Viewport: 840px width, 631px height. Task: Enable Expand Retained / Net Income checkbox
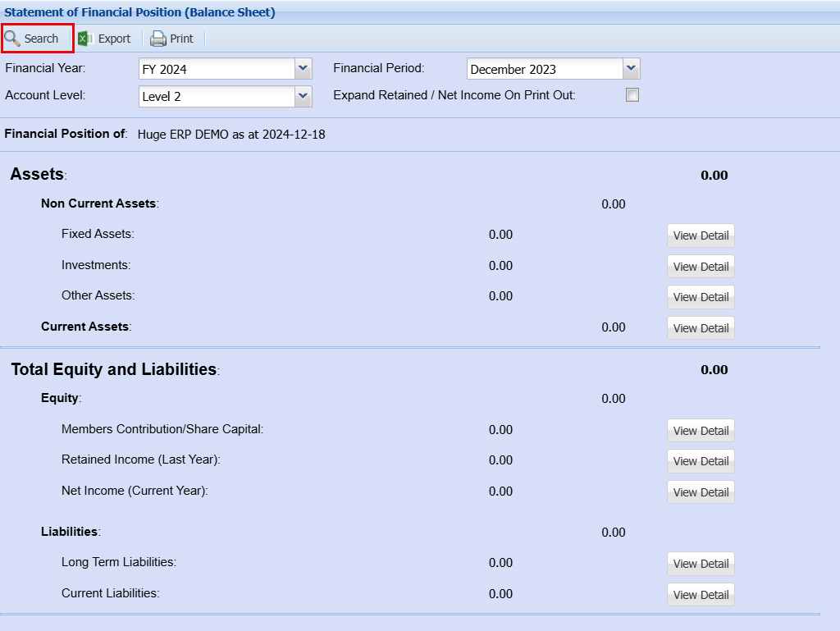coord(632,95)
